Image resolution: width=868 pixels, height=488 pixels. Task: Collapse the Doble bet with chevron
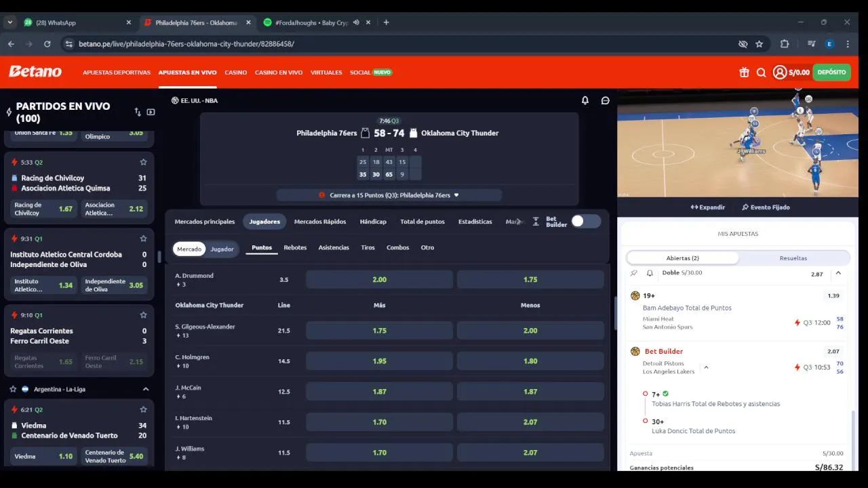[x=838, y=273]
